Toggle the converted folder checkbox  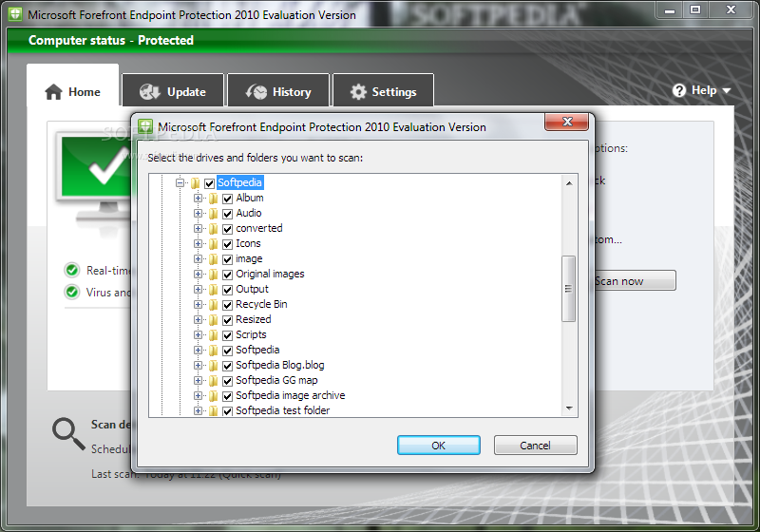pos(227,229)
